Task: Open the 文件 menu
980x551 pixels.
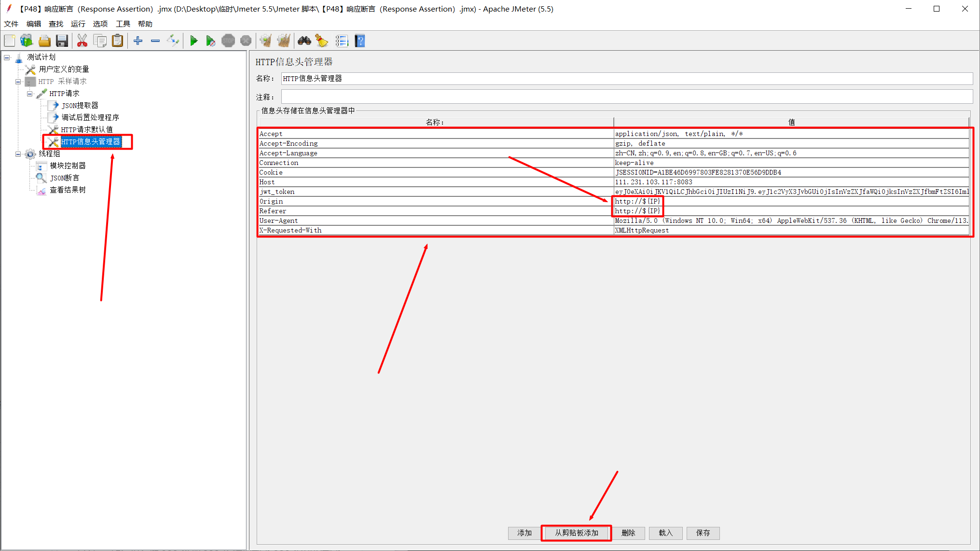Action: pyautogui.click(x=11, y=24)
